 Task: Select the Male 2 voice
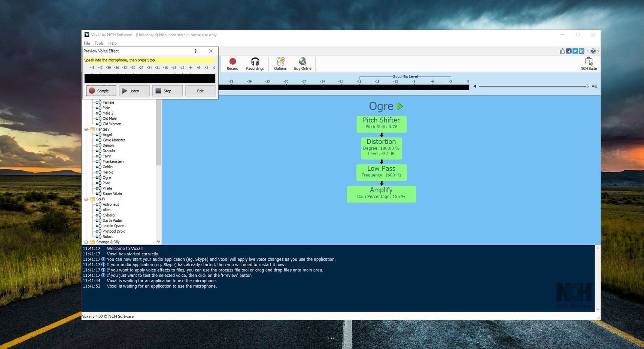click(108, 113)
